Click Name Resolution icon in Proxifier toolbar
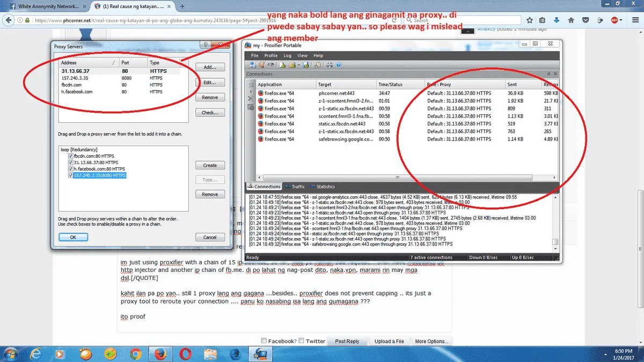The image size is (644, 362). tap(270, 65)
